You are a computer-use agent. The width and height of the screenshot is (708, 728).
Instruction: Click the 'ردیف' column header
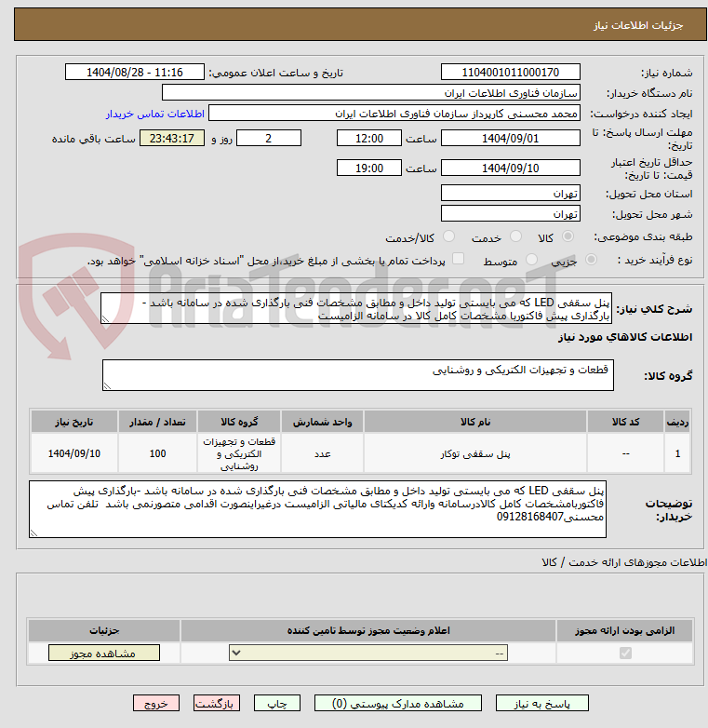677,422
